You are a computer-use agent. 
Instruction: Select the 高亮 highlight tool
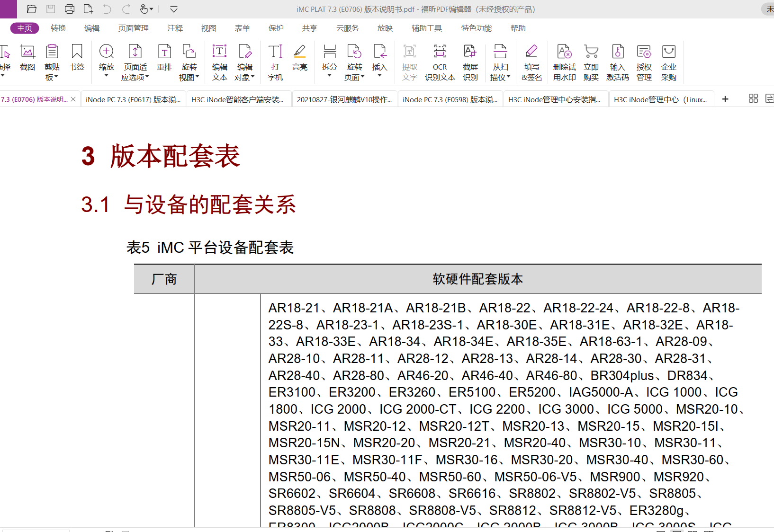tap(300, 58)
